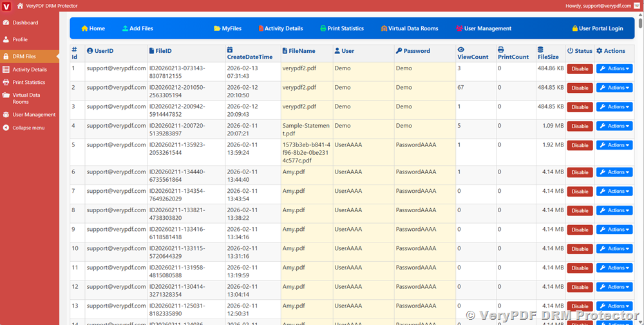This screenshot has height=325, width=644.
Task: Expand Actions dropdown for row 2
Action: [x=614, y=88]
